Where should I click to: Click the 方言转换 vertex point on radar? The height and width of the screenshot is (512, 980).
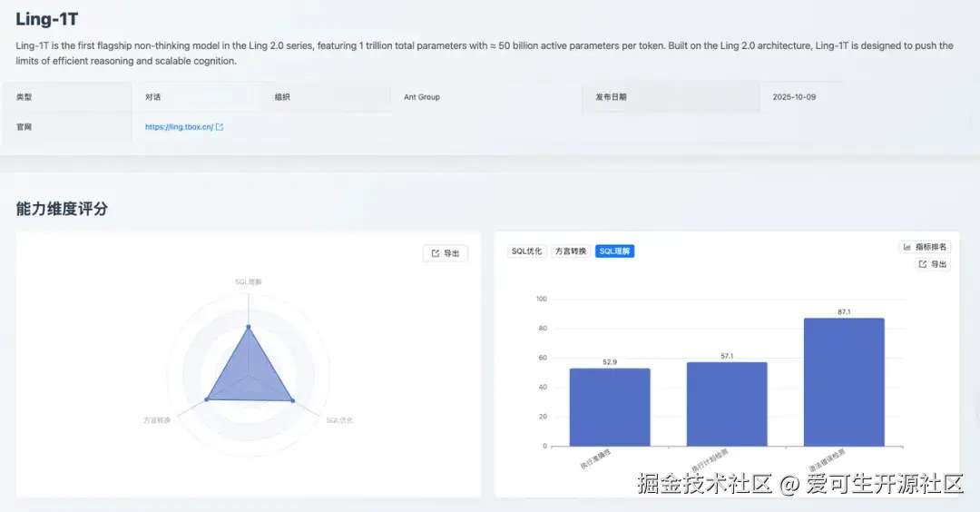pos(206,399)
